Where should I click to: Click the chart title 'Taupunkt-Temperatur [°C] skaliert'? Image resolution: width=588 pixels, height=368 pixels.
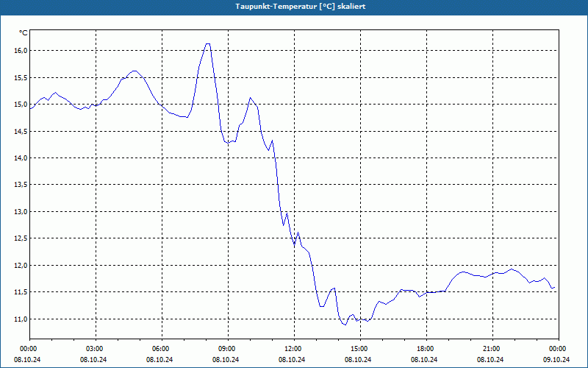point(301,7)
